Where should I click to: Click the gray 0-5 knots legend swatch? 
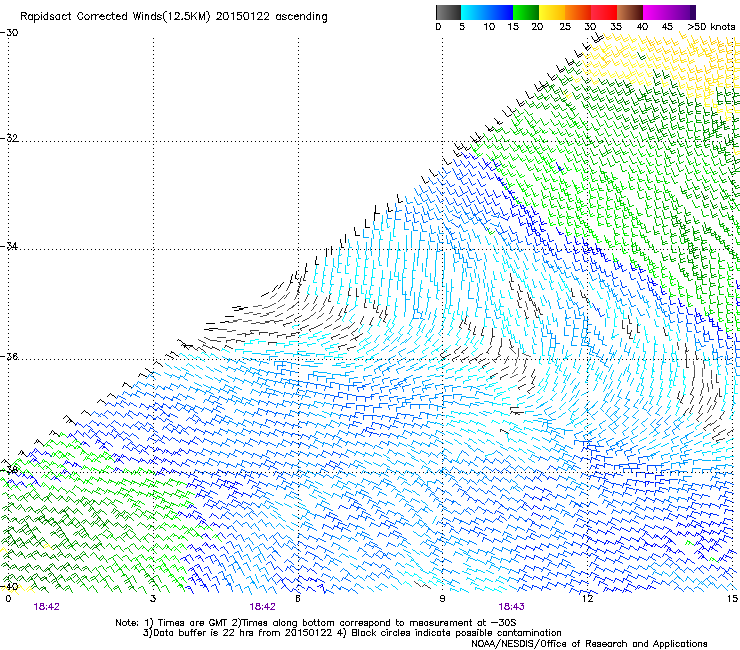448,12
